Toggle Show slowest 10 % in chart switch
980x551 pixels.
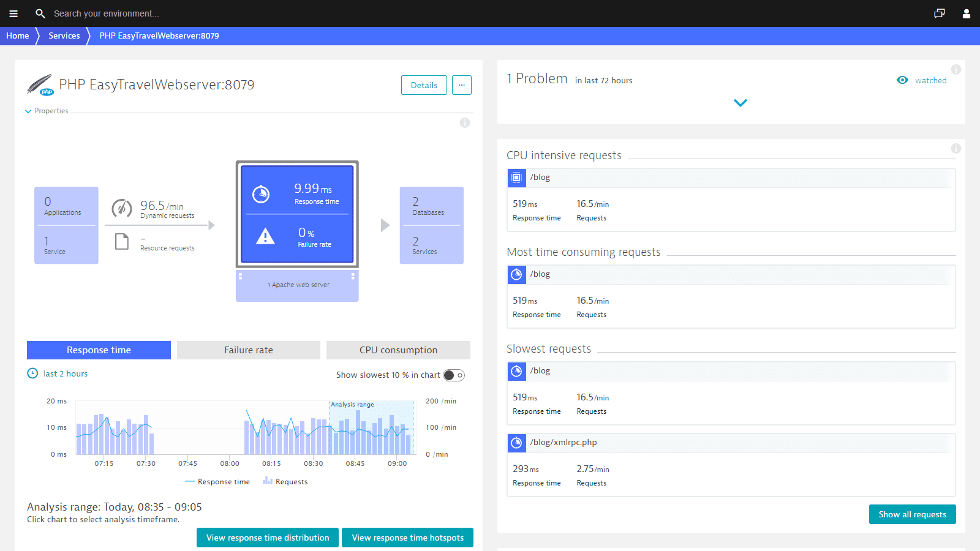(454, 375)
